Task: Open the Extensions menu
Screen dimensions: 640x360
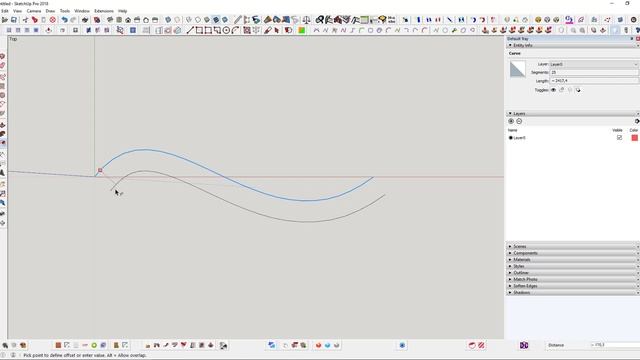Action: point(104,11)
